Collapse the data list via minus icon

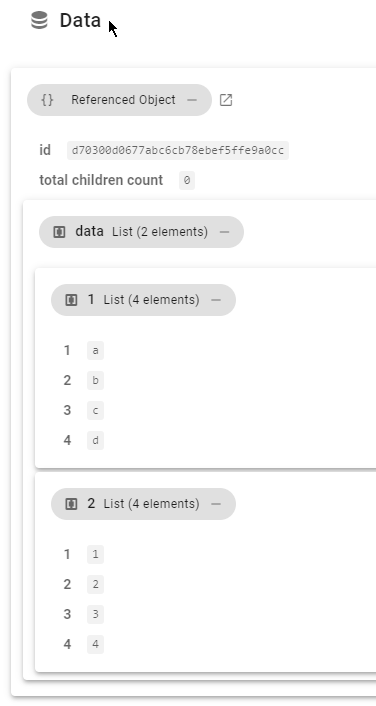224,232
